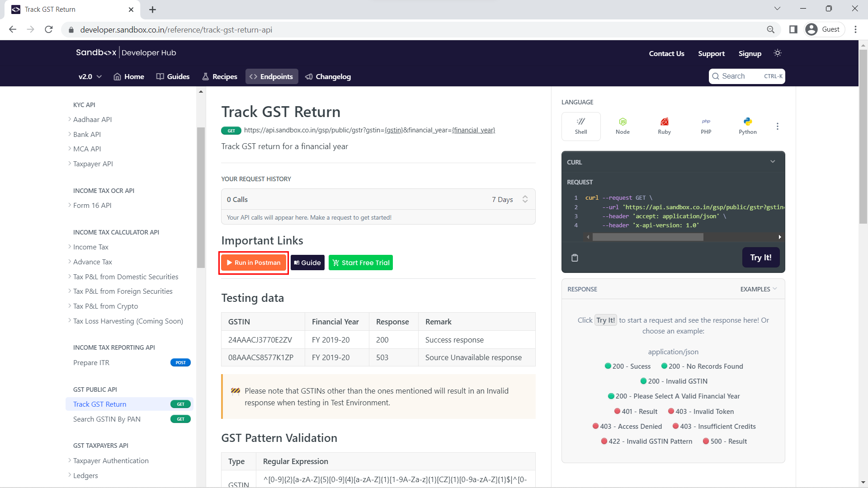Image resolution: width=868 pixels, height=488 pixels.
Task: Expand the MCA API sidebar item
Action: [87, 149]
